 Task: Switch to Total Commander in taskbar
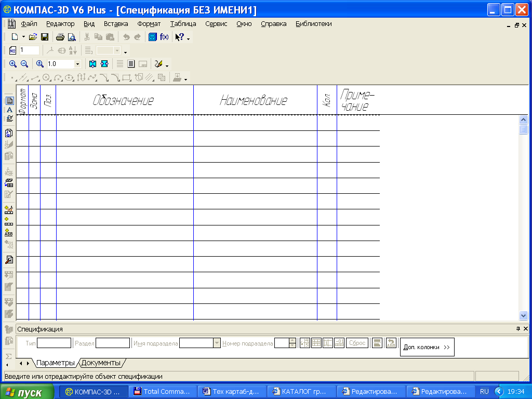(x=164, y=392)
